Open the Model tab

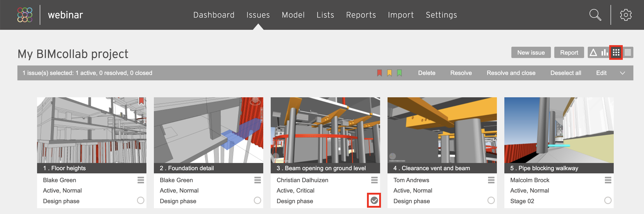(x=293, y=15)
